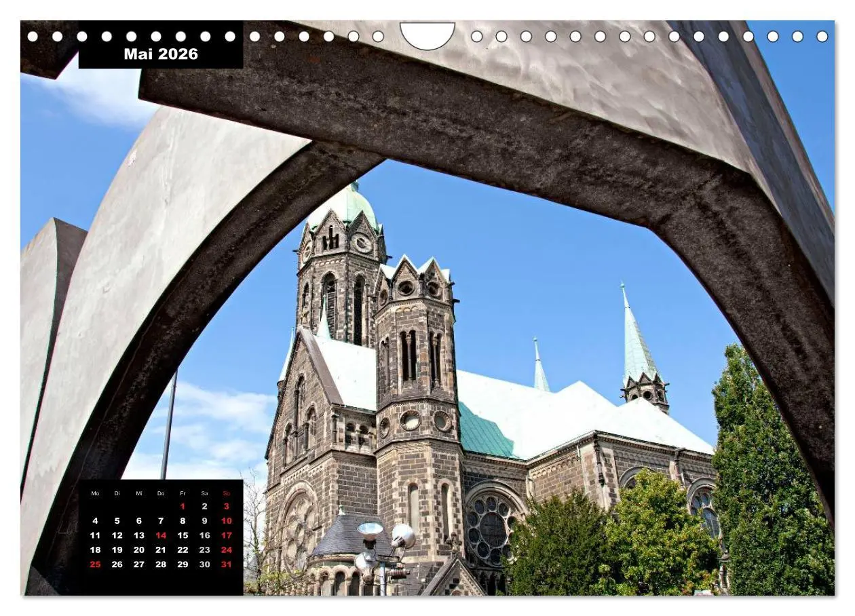855x616 pixels.
Task: Click the rightmost spiral binding hole
Action: tap(823, 35)
